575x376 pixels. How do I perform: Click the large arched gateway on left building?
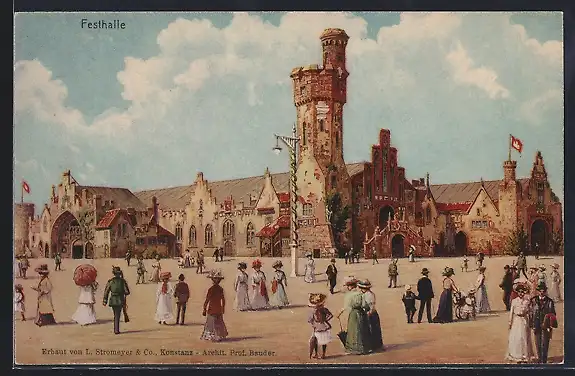tap(66, 235)
